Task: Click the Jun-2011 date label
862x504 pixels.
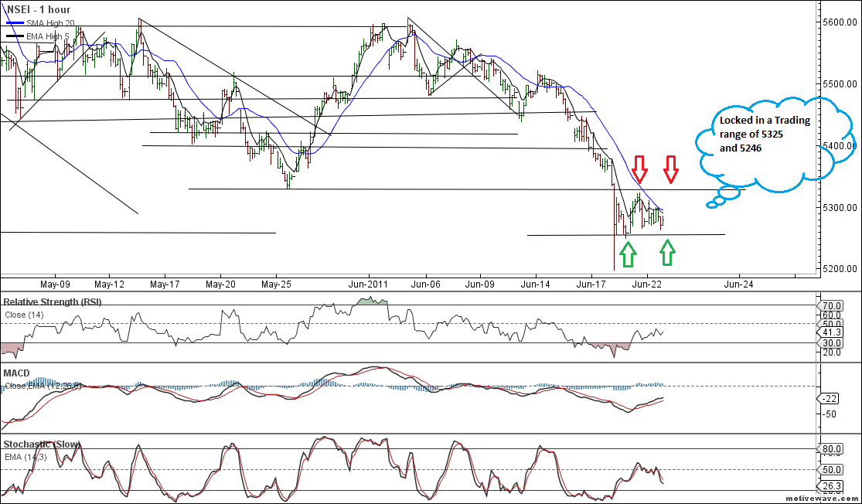Action: (368, 284)
